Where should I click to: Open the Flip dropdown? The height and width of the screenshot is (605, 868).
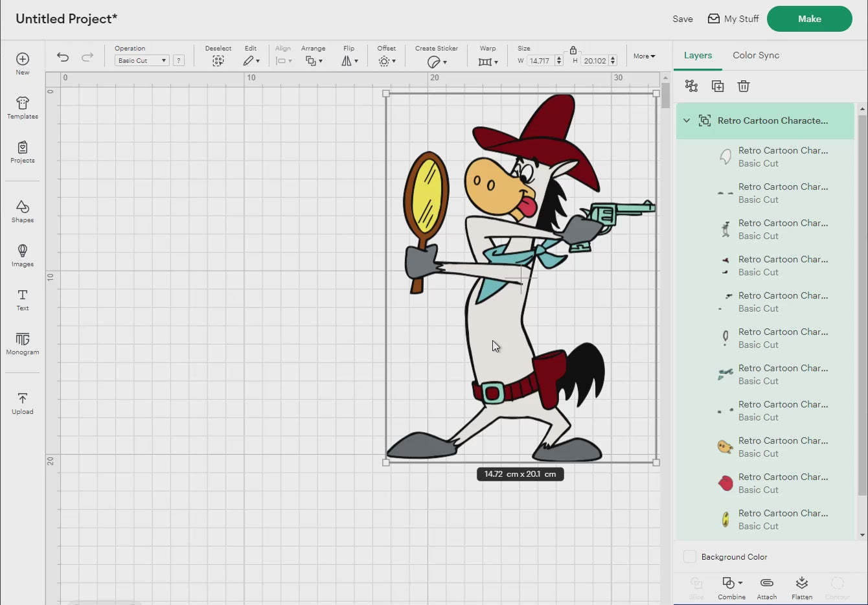[x=349, y=61]
